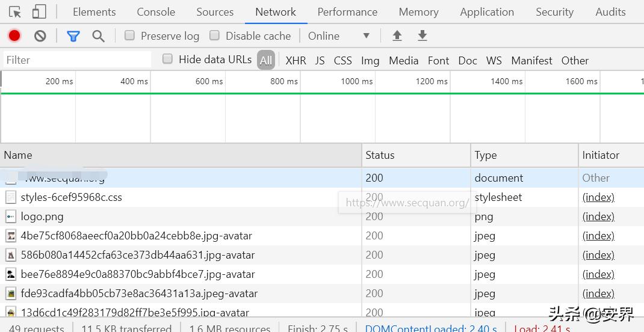The width and height of the screenshot is (644, 332).
Task: Clear the network log
Action: 40,36
